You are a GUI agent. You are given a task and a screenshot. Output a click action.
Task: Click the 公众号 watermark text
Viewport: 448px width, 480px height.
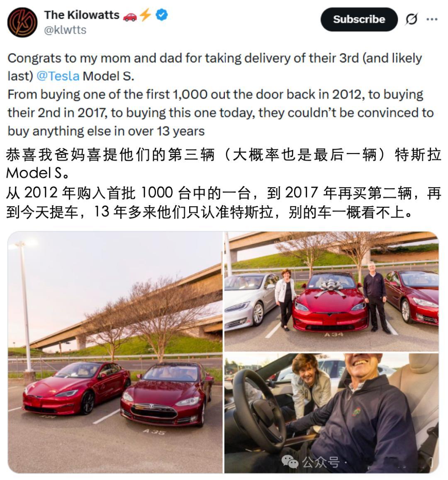(x=321, y=462)
